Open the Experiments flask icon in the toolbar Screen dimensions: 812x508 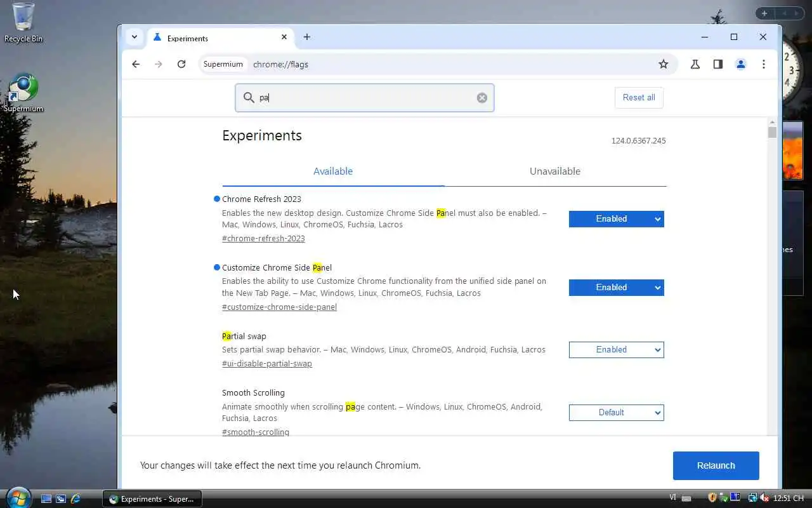pyautogui.click(x=695, y=64)
